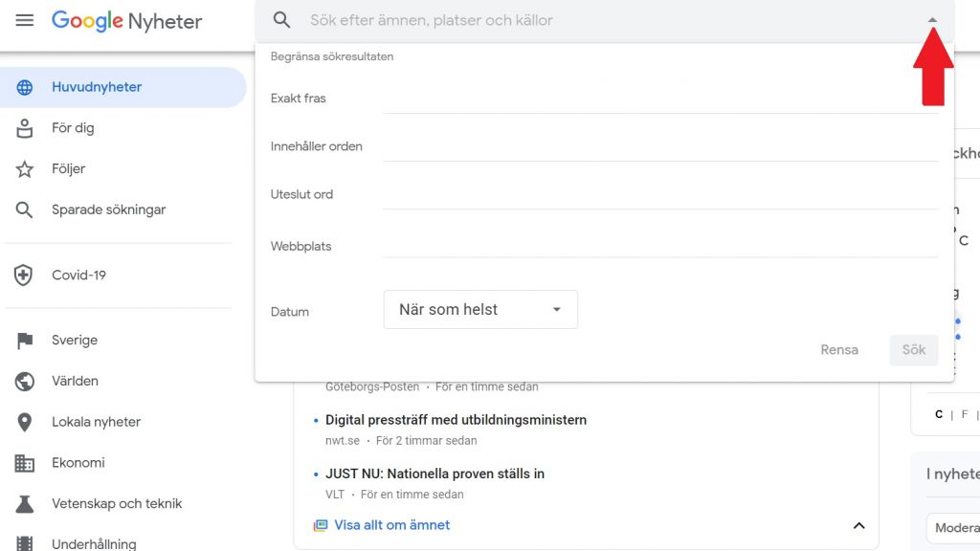Click the nwt.se source name
Image resolution: width=980 pixels, height=551 pixels.
point(343,440)
